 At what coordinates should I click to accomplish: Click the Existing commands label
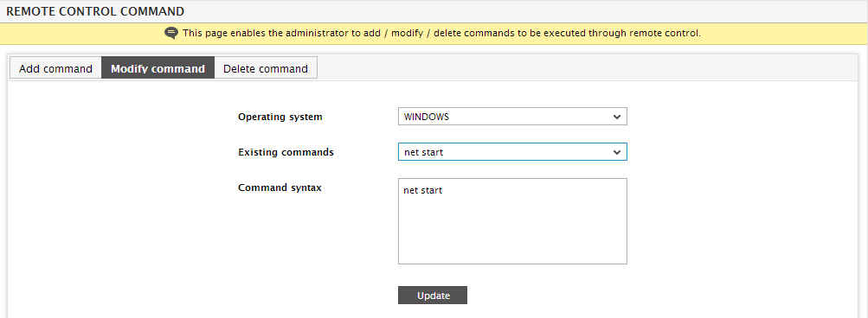point(286,152)
